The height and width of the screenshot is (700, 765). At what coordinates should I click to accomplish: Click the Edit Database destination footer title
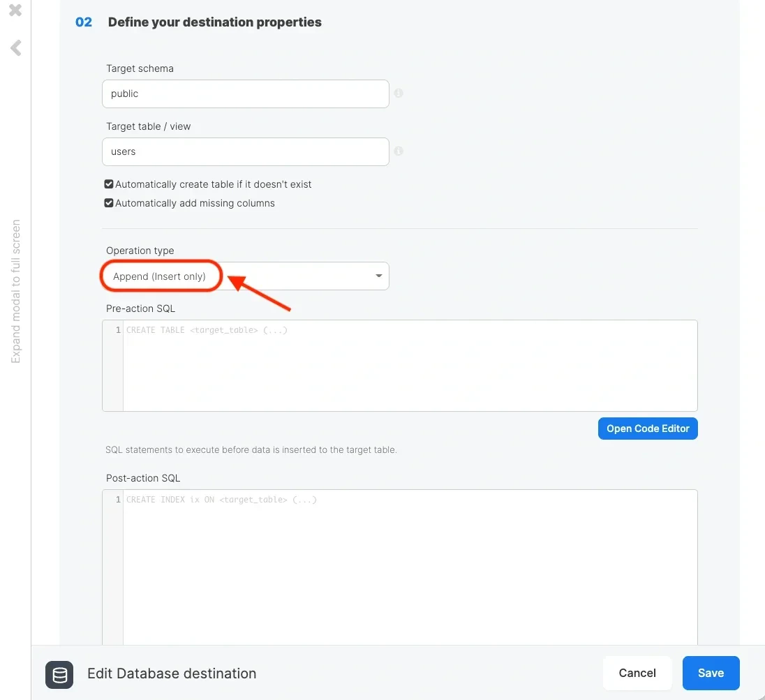pyautogui.click(x=172, y=673)
